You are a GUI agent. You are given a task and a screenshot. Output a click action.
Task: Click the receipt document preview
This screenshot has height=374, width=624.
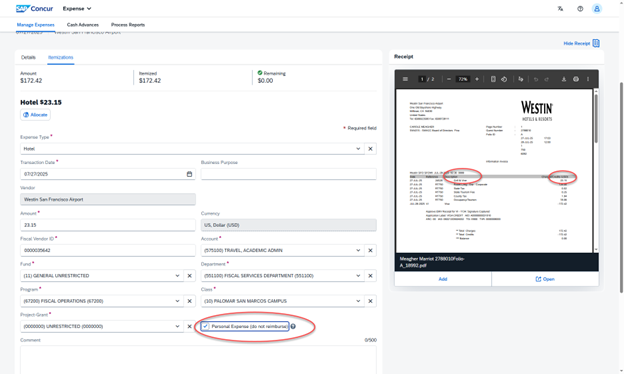pos(494,171)
